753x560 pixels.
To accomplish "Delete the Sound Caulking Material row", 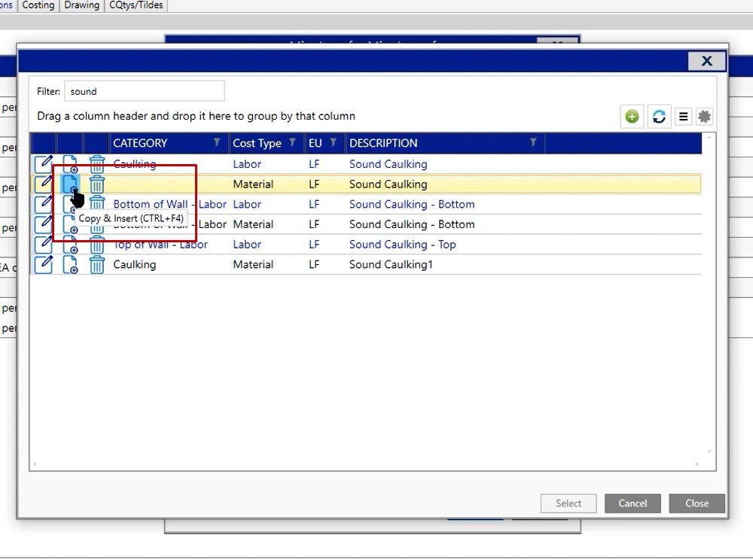I will [97, 184].
